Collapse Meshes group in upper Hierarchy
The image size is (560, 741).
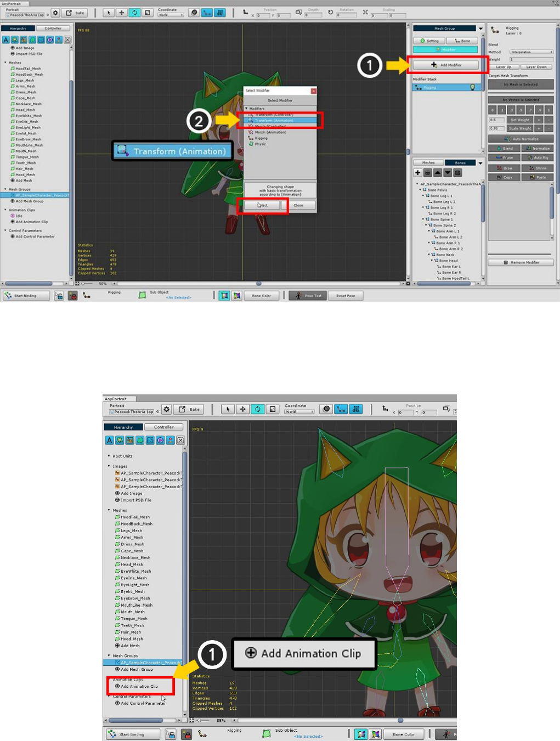pyautogui.click(x=5, y=63)
